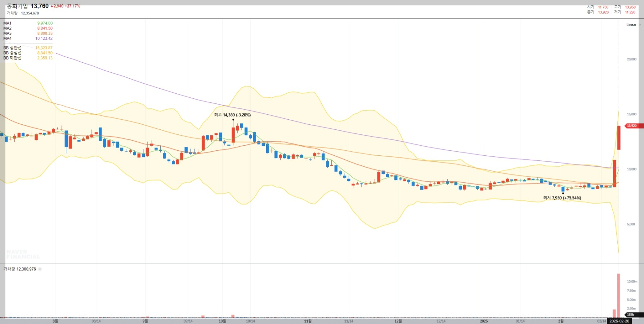Screen dimensions: 644x324
Task: Click the BB 중심선 legend row
Action: point(28,53)
